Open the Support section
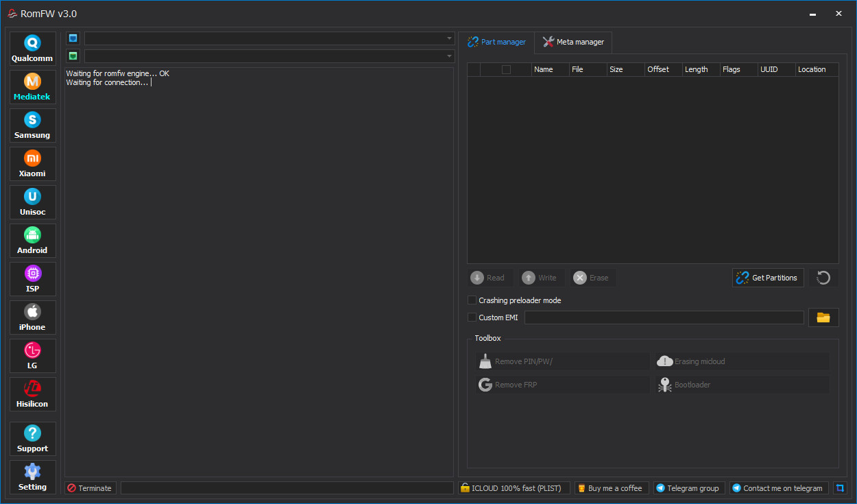The width and height of the screenshot is (857, 504). [x=32, y=439]
